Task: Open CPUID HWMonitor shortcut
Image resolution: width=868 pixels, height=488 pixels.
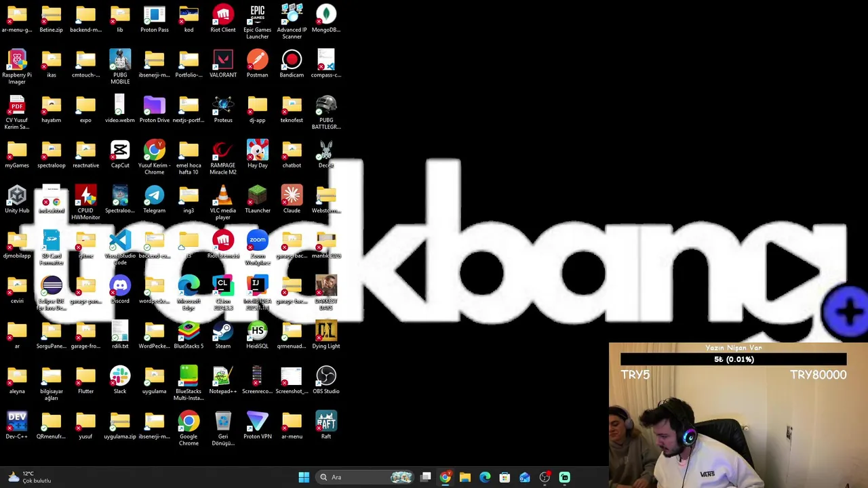Action: (x=85, y=203)
